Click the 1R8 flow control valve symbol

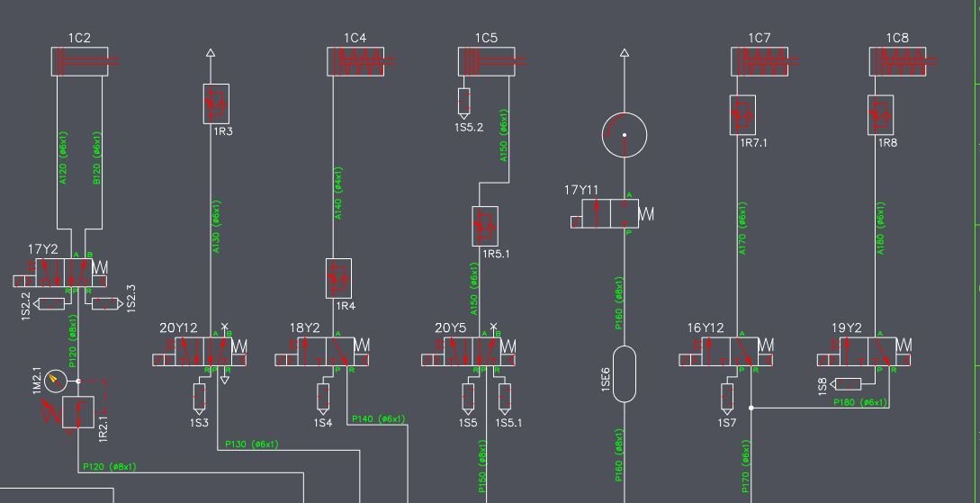(x=881, y=115)
